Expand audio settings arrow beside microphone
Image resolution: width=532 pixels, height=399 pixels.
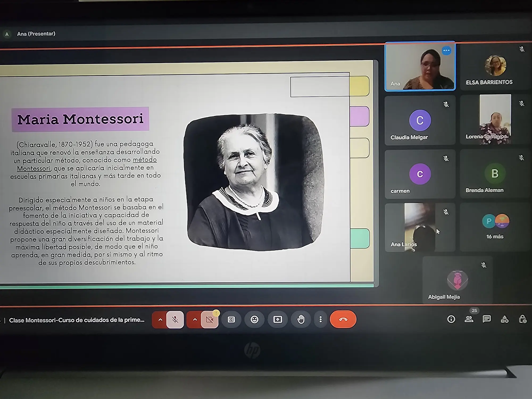coord(160,319)
